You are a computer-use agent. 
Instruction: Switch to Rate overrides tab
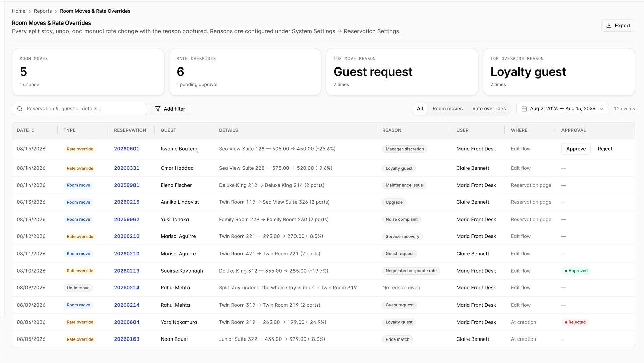(x=489, y=109)
